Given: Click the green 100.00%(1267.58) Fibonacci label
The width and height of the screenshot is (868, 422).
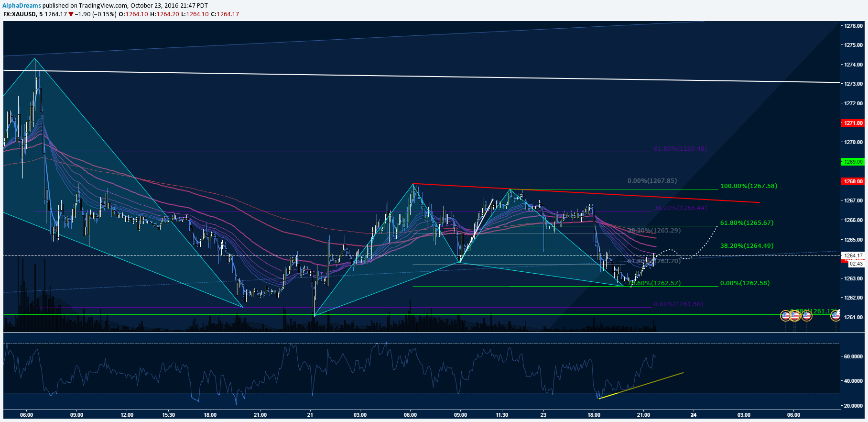Looking at the screenshot, I should pyautogui.click(x=749, y=186).
